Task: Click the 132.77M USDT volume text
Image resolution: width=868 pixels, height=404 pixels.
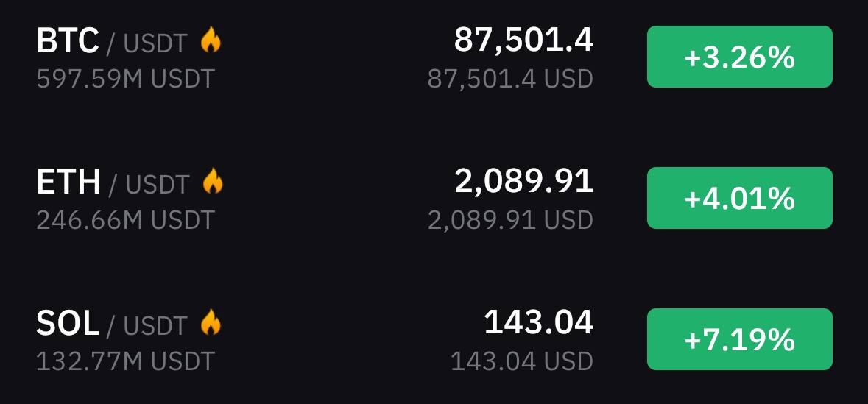Action: pyautogui.click(x=126, y=362)
